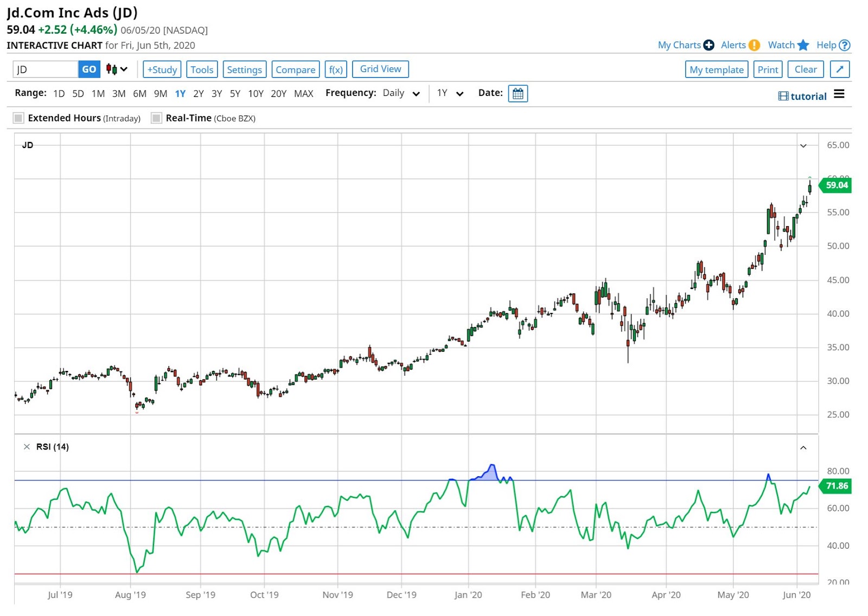Toggle the Extended Hours checkbox
868x616 pixels.
[18, 118]
